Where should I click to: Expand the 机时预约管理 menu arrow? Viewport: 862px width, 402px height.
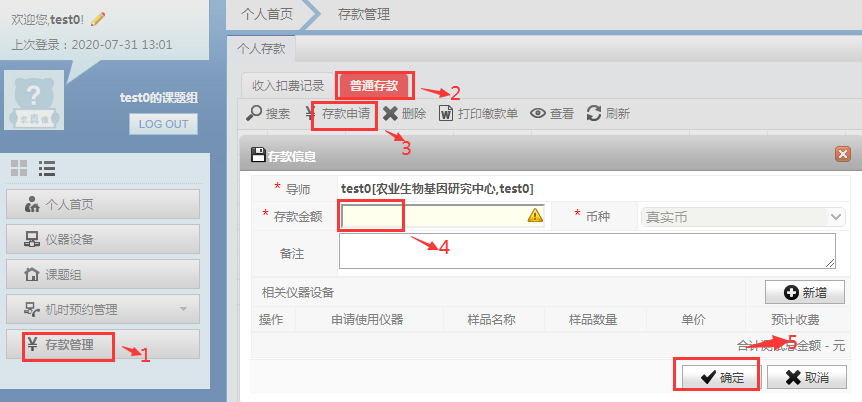(x=184, y=309)
